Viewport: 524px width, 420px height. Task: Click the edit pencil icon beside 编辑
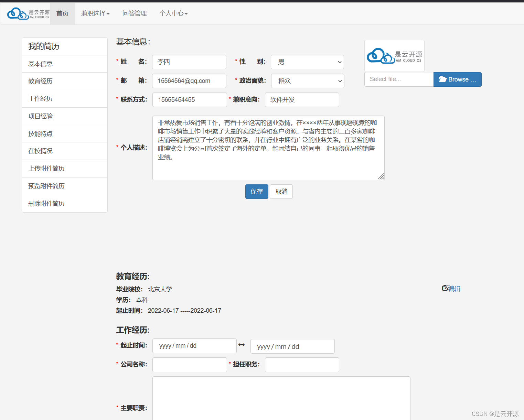pos(445,288)
